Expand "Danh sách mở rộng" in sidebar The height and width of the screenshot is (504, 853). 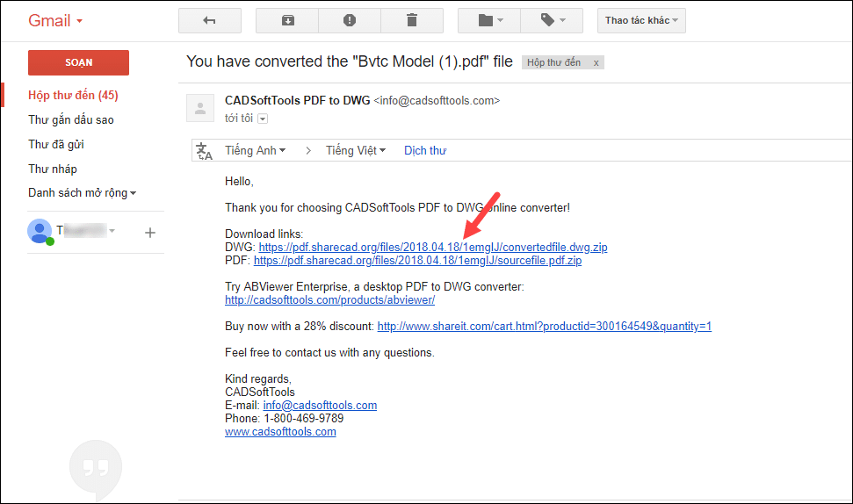point(83,193)
